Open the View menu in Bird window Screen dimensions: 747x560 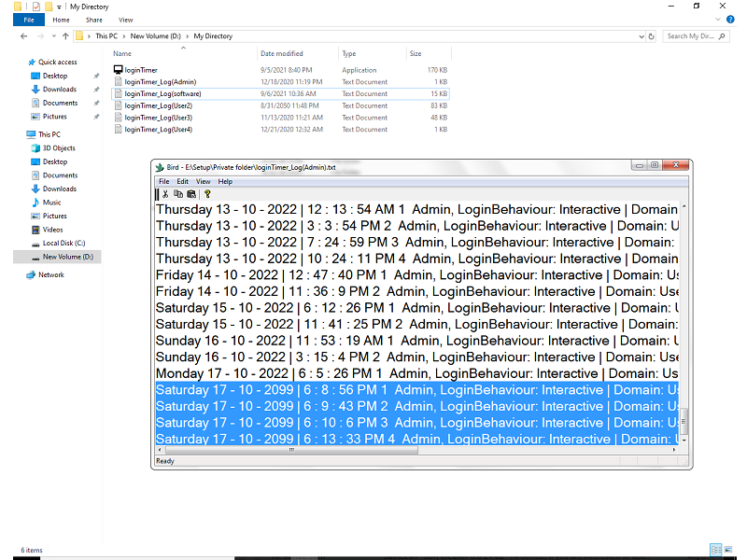(203, 181)
